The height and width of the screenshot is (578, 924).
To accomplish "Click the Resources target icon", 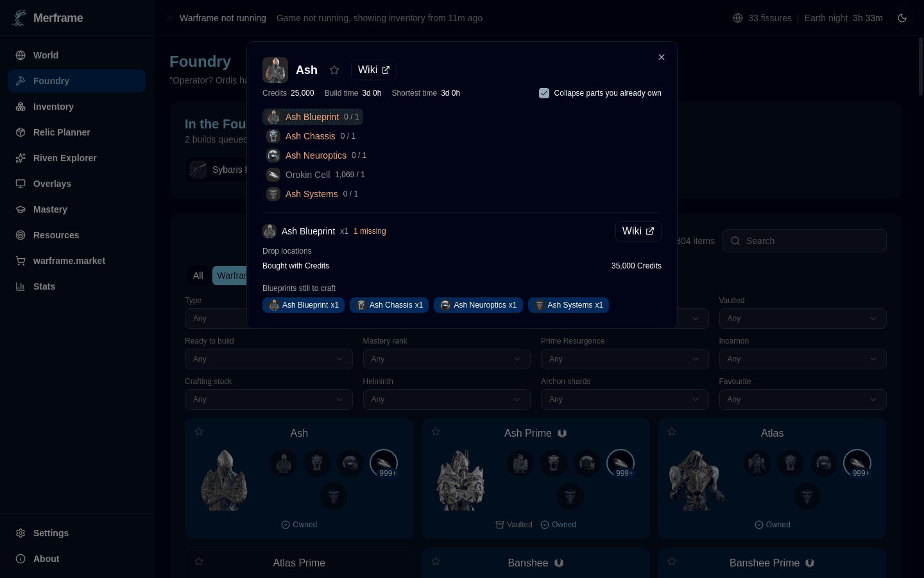I will pos(21,235).
